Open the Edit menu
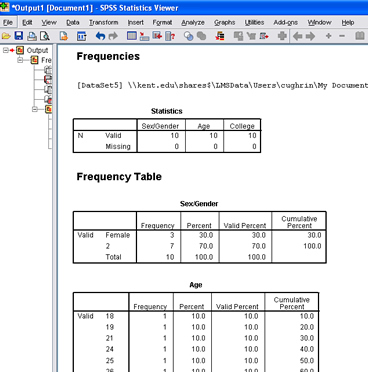 [27, 22]
